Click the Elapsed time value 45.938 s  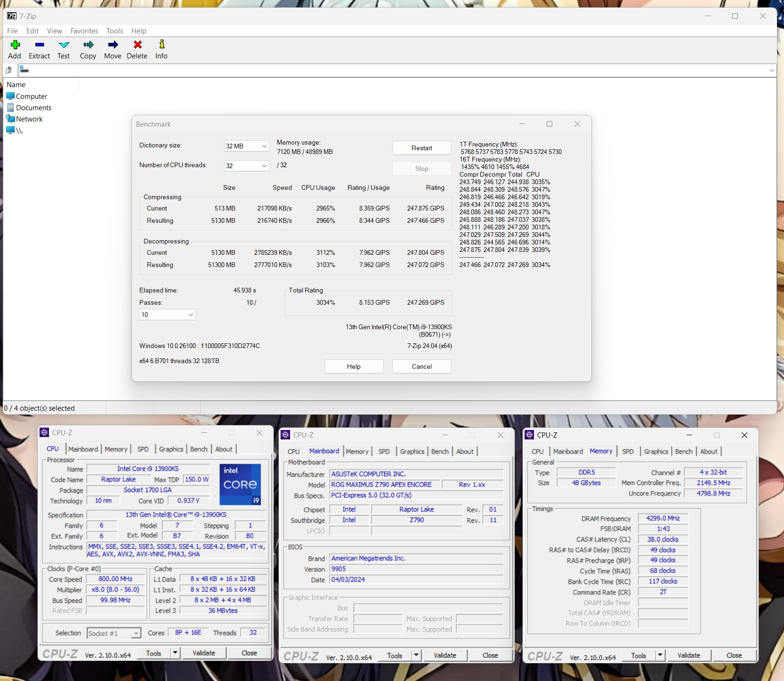pos(245,290)
